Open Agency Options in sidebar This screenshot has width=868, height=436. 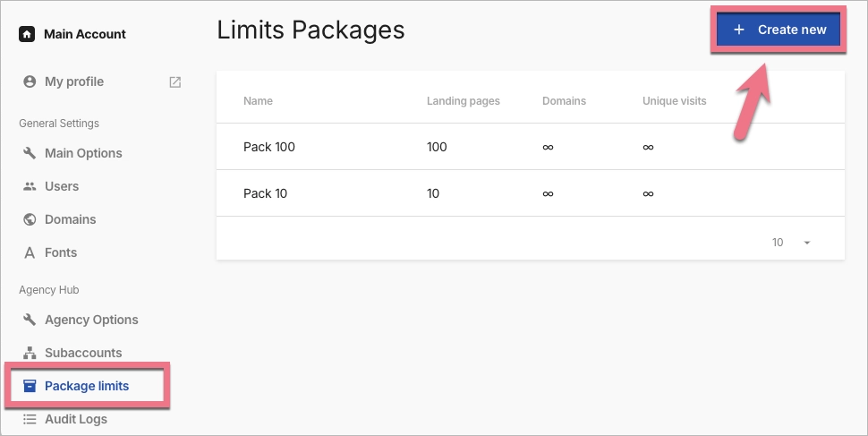click(x=91, y=320)
